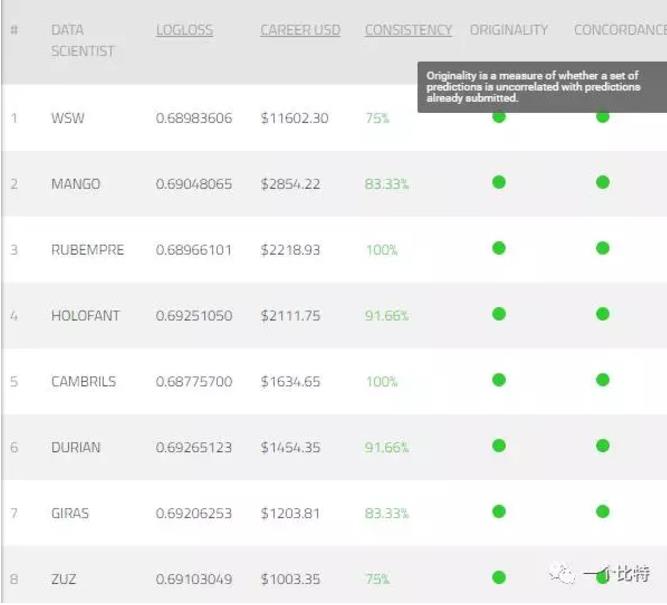Open data scientist WSW's profile
This screenshot has width=667, height=605.
[x=68, y=118]
